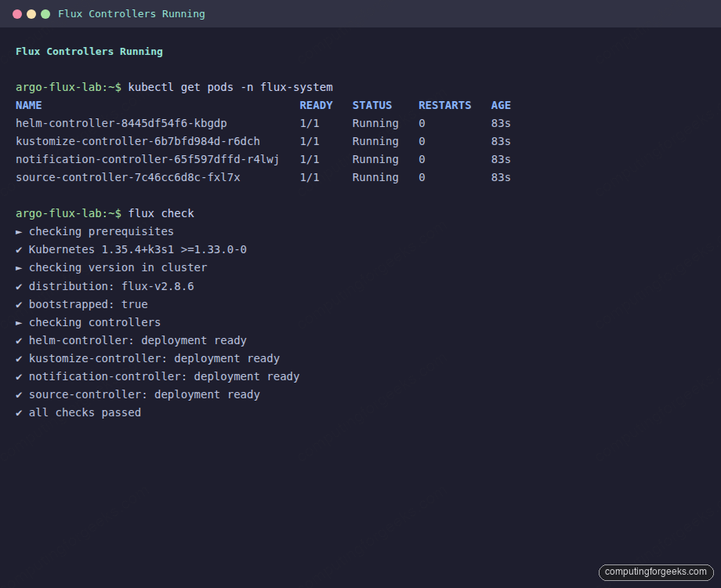The width and height of the screenshot is (721, 588).
Task: Click the 'all checks passed' line
Action: point(85,412)
